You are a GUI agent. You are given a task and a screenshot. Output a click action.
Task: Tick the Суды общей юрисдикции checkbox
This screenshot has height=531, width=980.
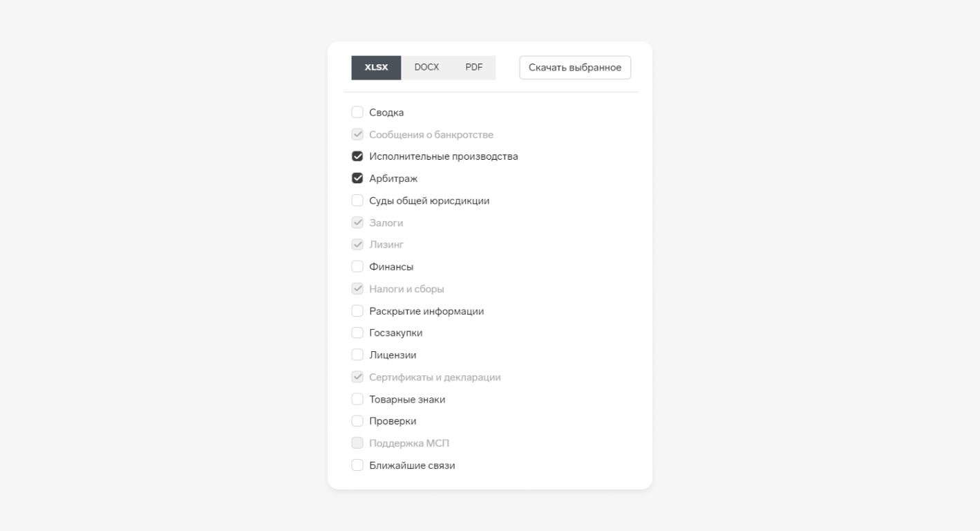point(357,201)
